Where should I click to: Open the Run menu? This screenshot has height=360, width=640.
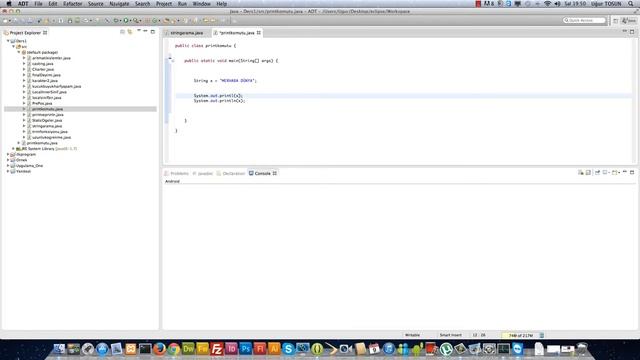point(182,4)
